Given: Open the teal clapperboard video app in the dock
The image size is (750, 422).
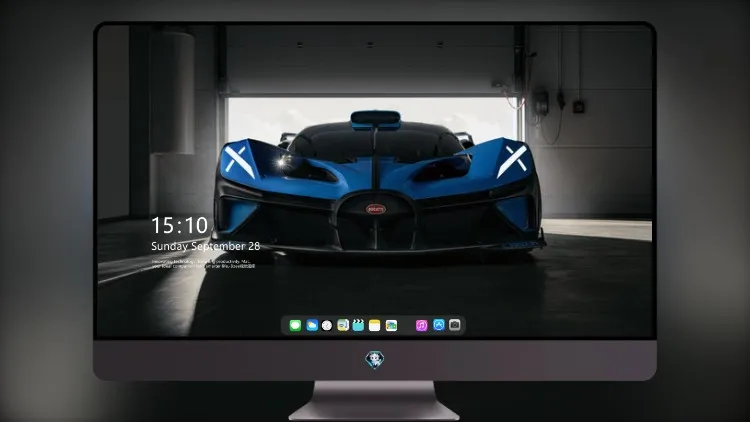Looking at the screenshot, I should [358, 326].
